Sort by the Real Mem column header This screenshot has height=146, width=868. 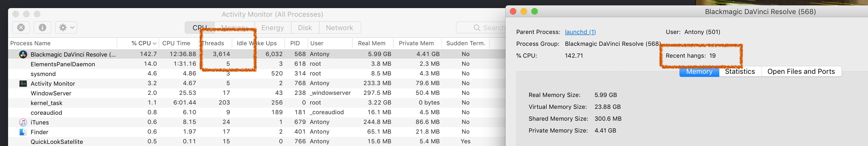[371, 43]
